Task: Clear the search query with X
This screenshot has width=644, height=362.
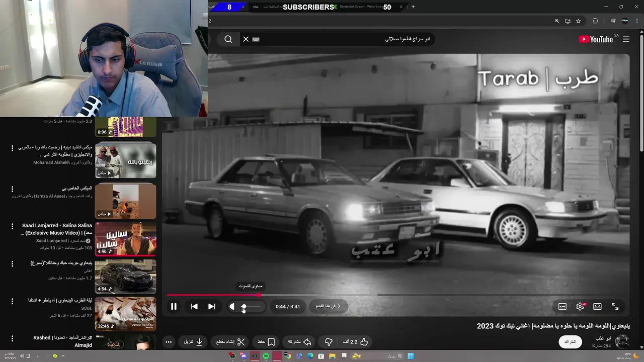Action: 246,39
